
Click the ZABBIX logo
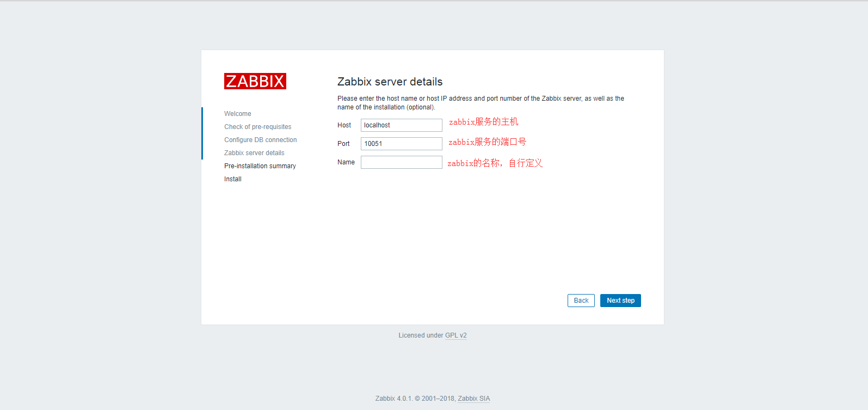(255, 81)
